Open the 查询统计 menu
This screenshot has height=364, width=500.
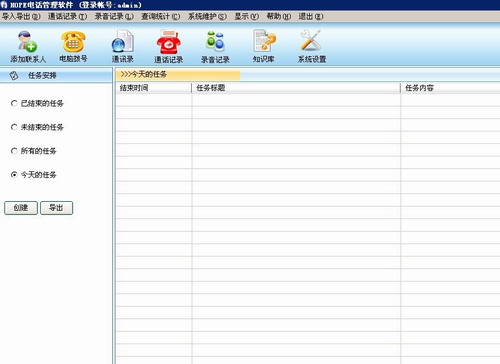pos(161,16)
